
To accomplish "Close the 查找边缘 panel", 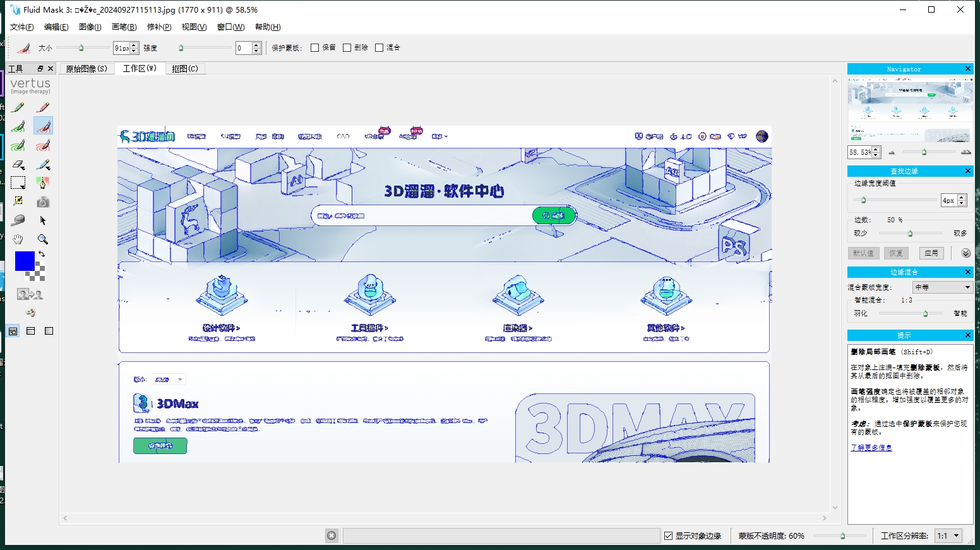I will tap(967, 171).
